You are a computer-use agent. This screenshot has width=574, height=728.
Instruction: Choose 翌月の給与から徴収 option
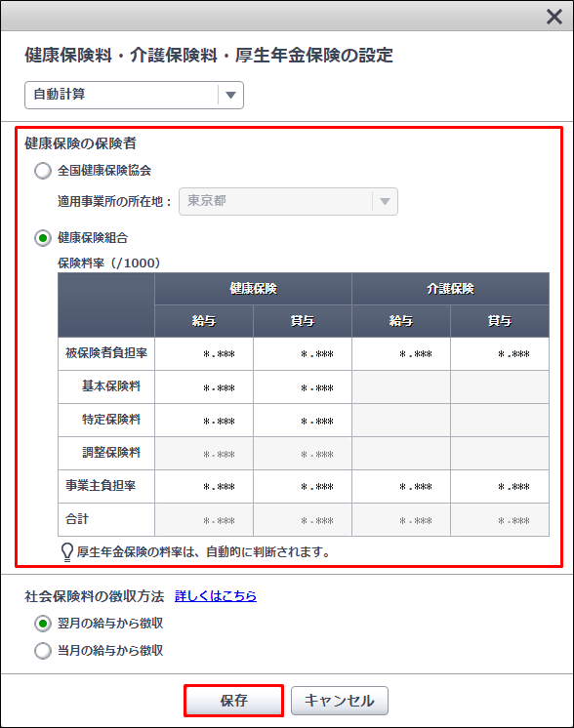click(x=43, y=624)
